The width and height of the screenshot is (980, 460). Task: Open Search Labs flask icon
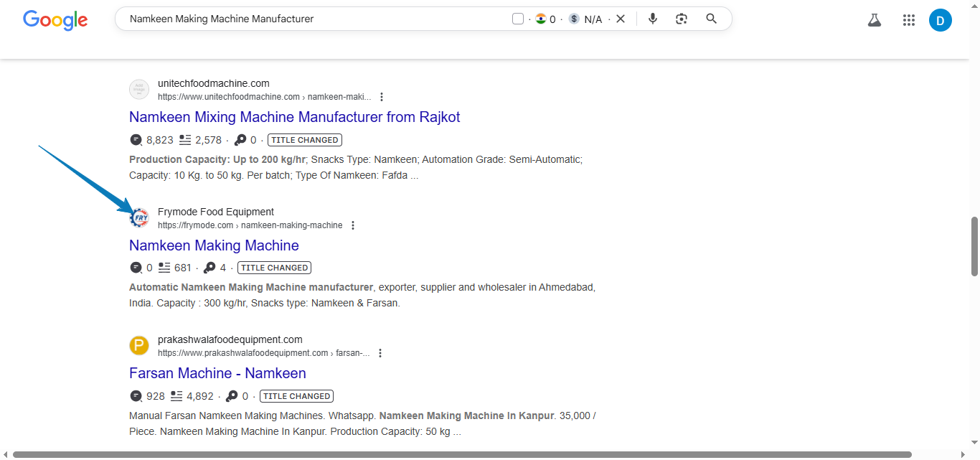(874, 20)
